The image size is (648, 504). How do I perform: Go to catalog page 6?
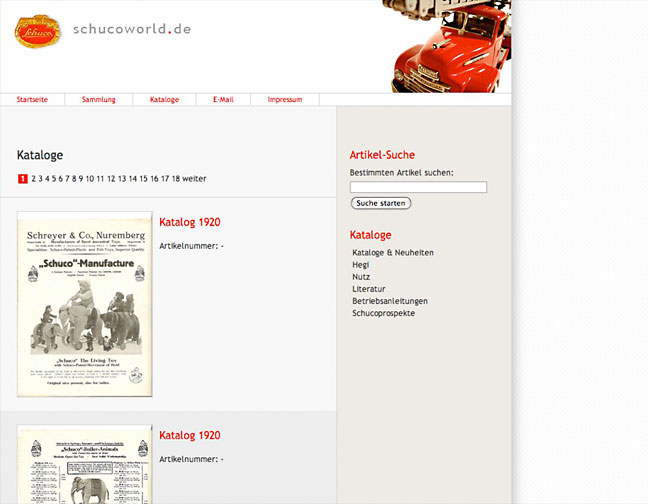(x=60, y=179)
